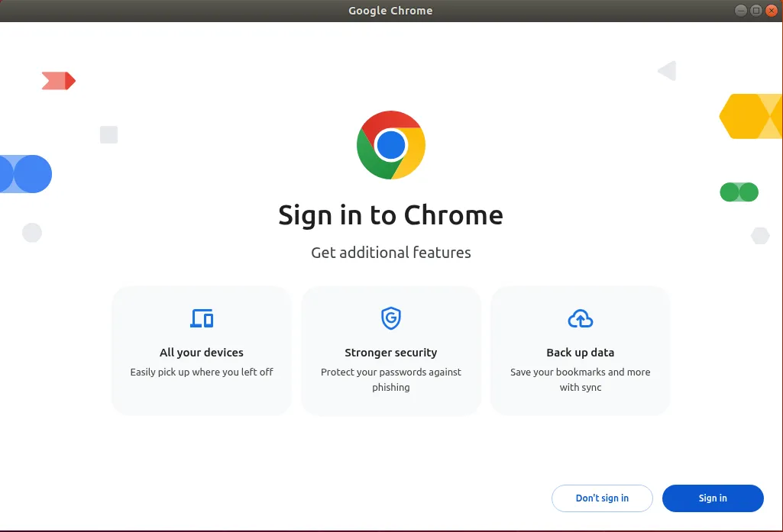Image resolution: width=783 pixels, height=532 pixels.
Task: Click the Get additional features subtitle
Action: tap(390, 252)
